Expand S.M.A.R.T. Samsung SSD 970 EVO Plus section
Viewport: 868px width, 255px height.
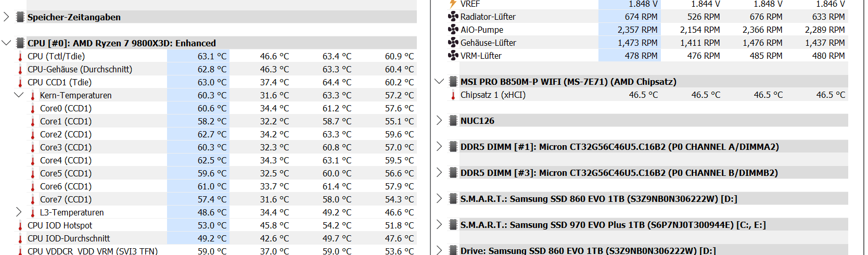pos(439,224)
